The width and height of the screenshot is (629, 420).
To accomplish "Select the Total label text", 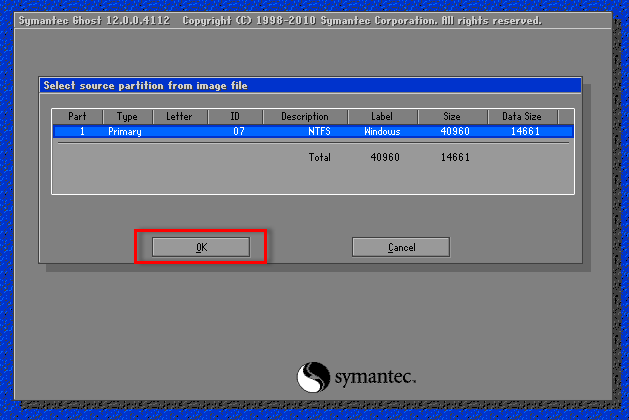I will 320,157.
